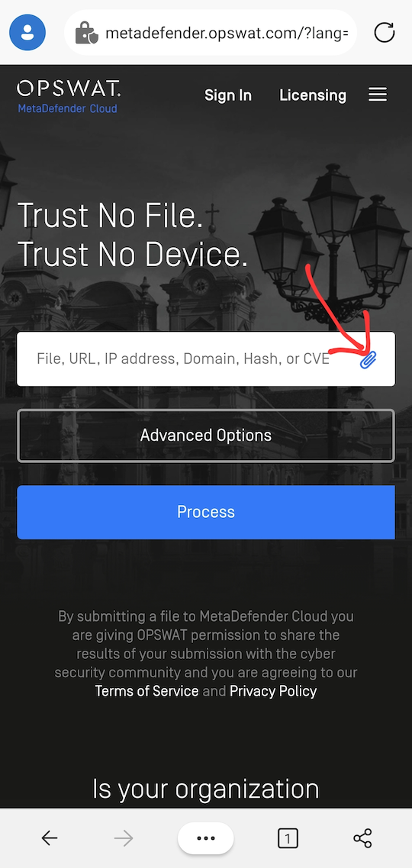The image size is (412, 868).
Task: Open the Terms of Service link
Action: pos(146,691)
